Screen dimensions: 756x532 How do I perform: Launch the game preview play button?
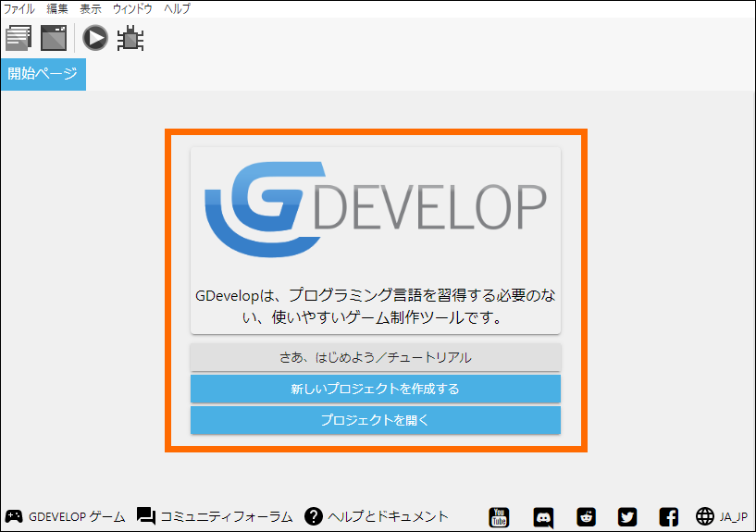tap(95, 38)
